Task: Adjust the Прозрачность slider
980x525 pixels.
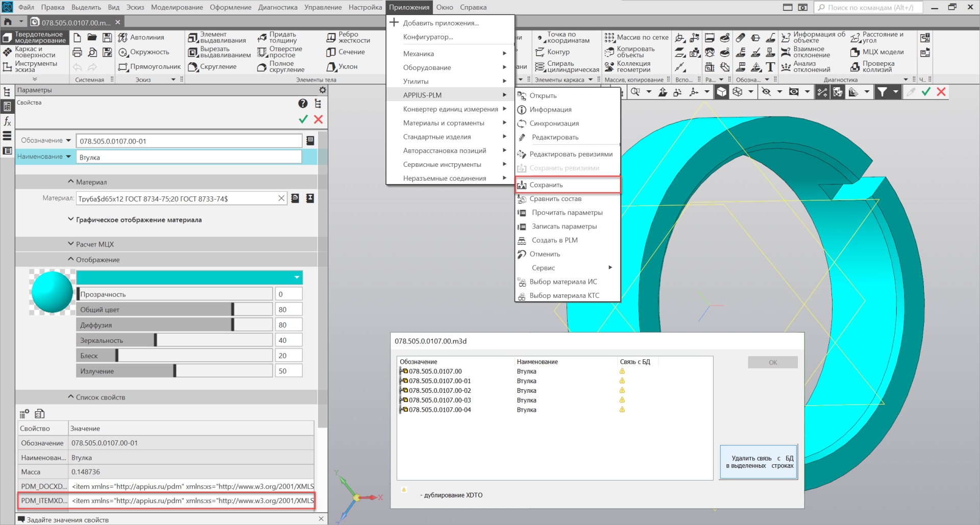Action: tap(175, 294)
